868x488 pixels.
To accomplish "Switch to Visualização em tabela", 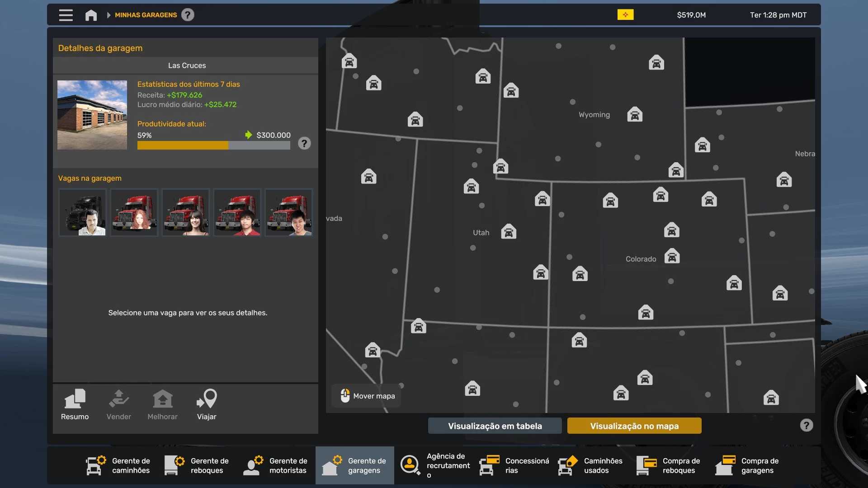I will point(495,426).
